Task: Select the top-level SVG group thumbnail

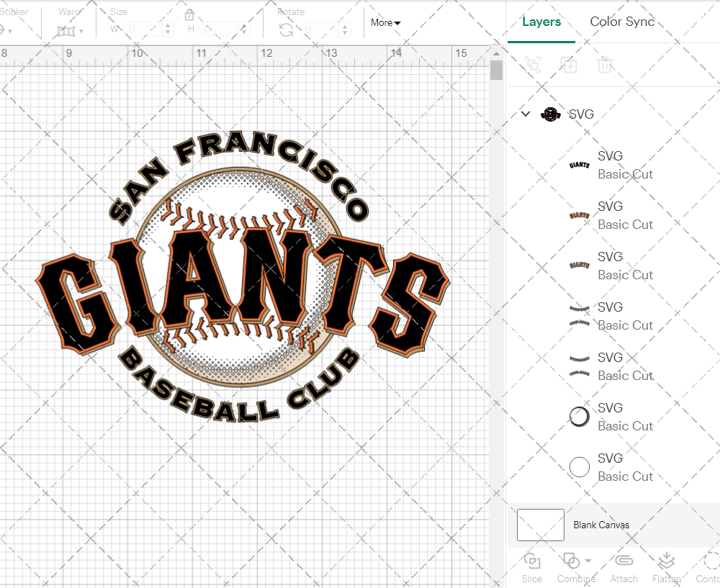Action: tap(551, 114)
